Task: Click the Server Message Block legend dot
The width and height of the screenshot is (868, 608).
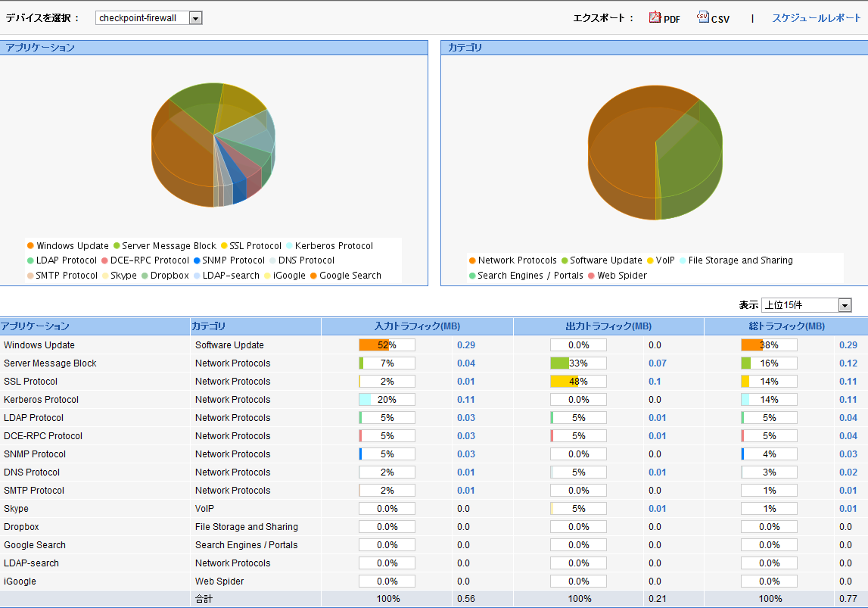Action: (x=117, y=246)
